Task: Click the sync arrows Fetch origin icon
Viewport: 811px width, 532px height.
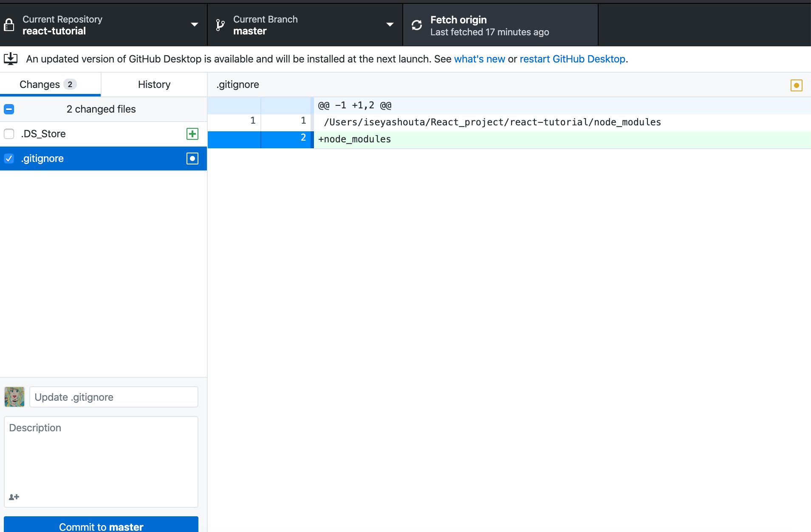Action: point(417,25)
